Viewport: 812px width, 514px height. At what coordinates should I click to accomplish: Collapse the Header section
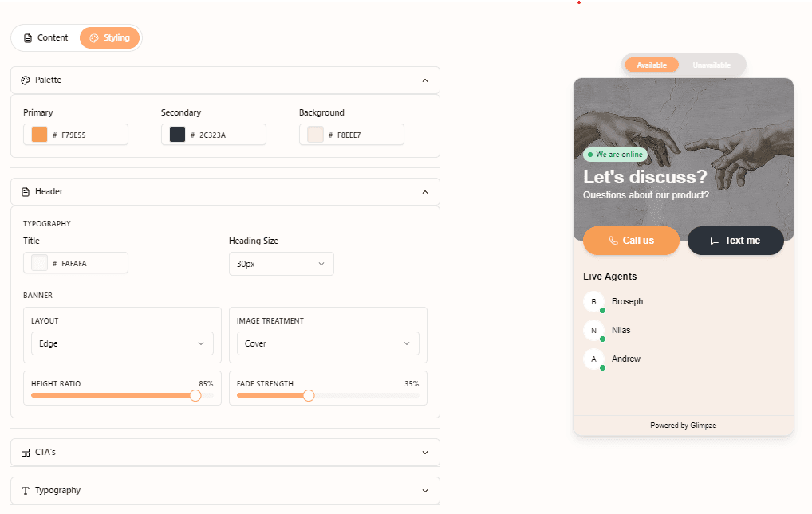click(424, 191)
